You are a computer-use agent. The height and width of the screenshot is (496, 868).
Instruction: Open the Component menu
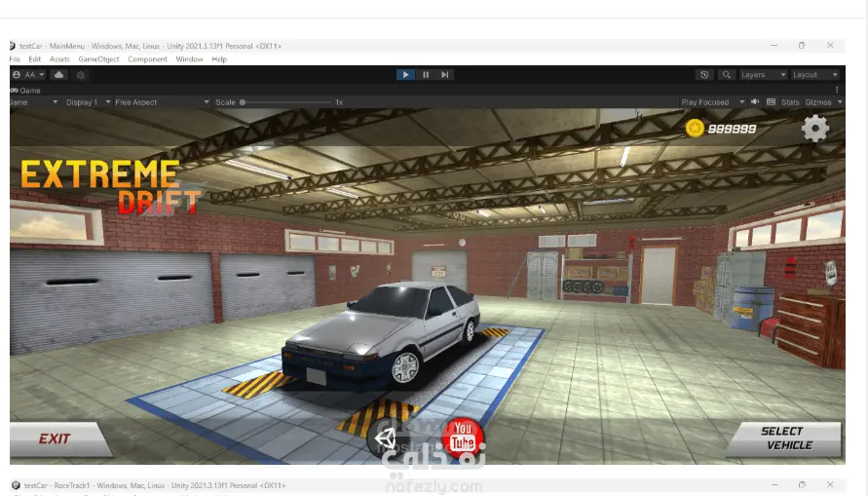coord(147,59)
